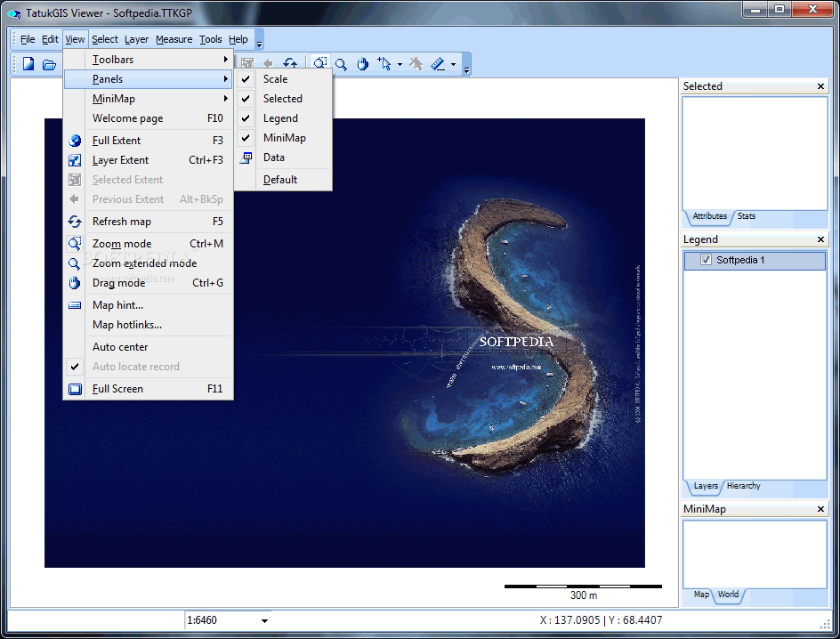Viewport: 840px width, 639px height.
Task: Open the Tools menu
Action: [211, 39]
